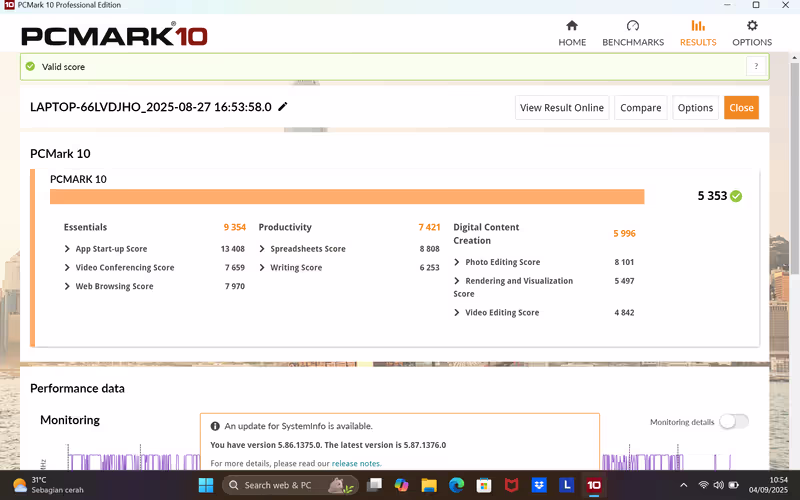Open the HOME section icon
800x500 pixels.
tap(572, 26)
